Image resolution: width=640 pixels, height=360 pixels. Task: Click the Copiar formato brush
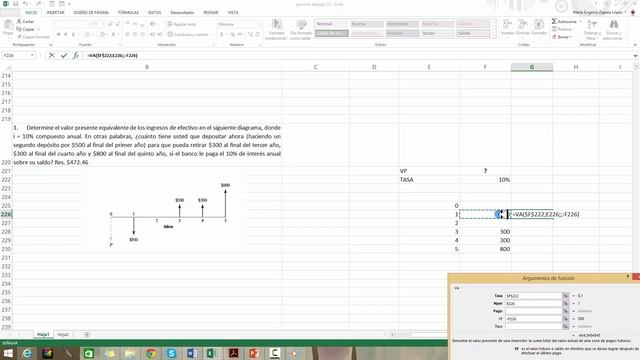33,37
